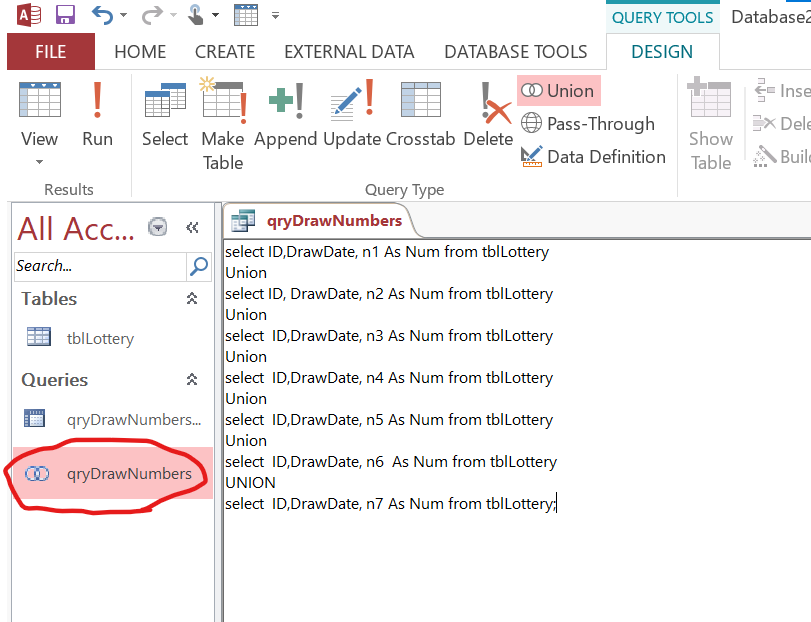Open the Undo history dropdown arrow
811x622 pixels.
pos(123,15)
